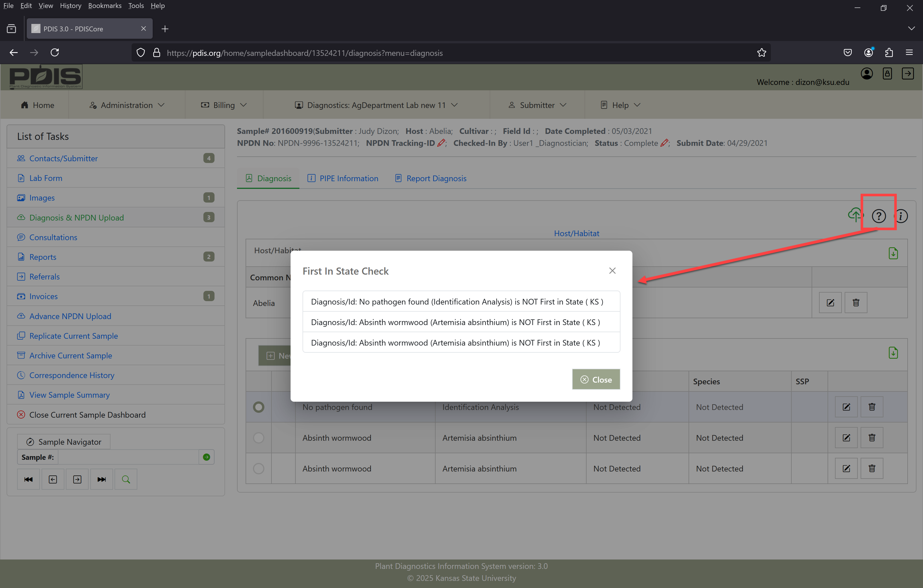Screen dimensions: 923x588
Task: Expand the Administration menu
Action: click(127, 105)
